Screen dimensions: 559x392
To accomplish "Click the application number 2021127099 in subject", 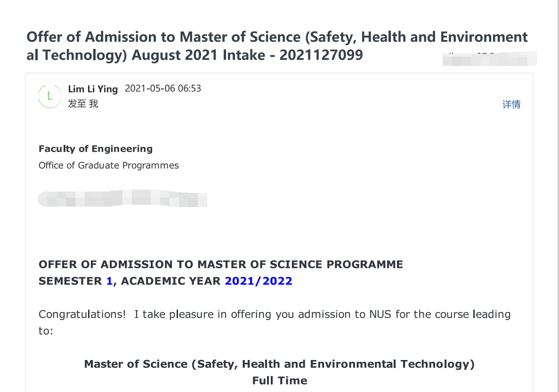I will 321,55.
